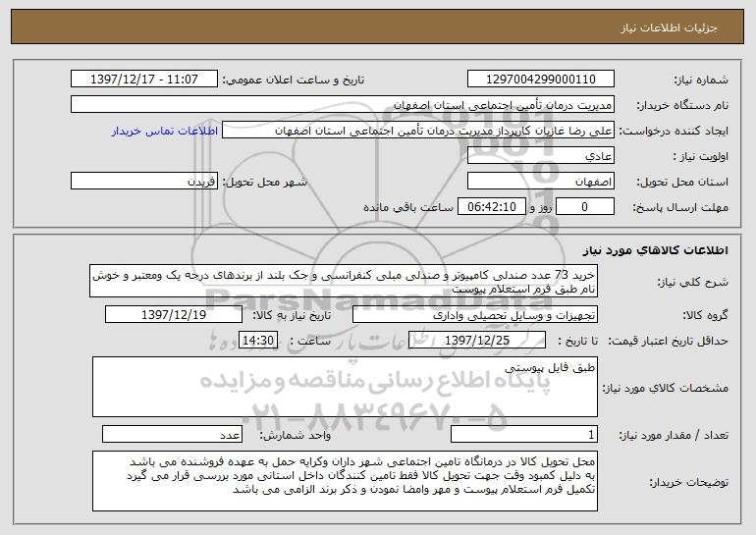Select the label توضیحات خریدار
This screenshot has height=535, width=756.
689,482
